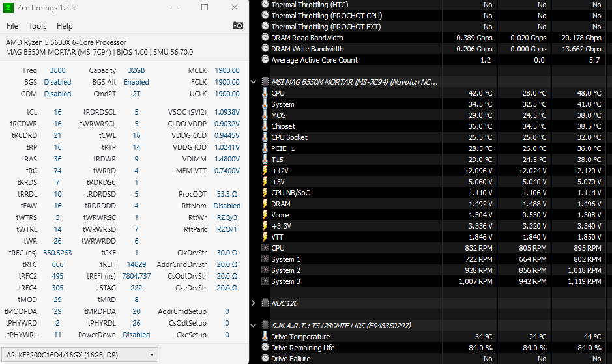This screenshot has width=612, height=364.
Task: Select the VDIMM value 1.4800V
Action: point(227,159)
